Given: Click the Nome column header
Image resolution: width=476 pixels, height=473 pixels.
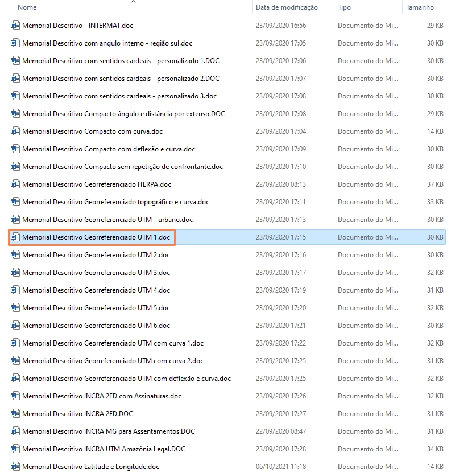Looking at the screenshot, I should (x=27, y=7).
